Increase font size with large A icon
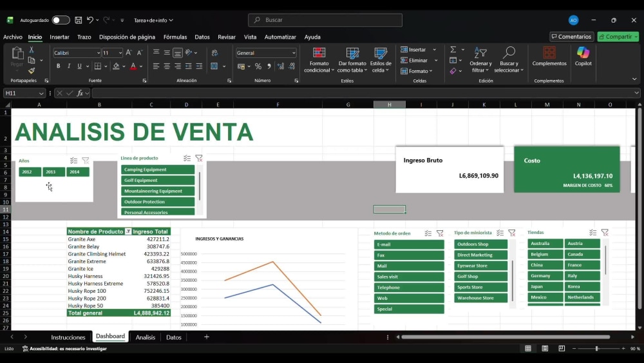The image size is (644, 363). [x=129, y=53]
